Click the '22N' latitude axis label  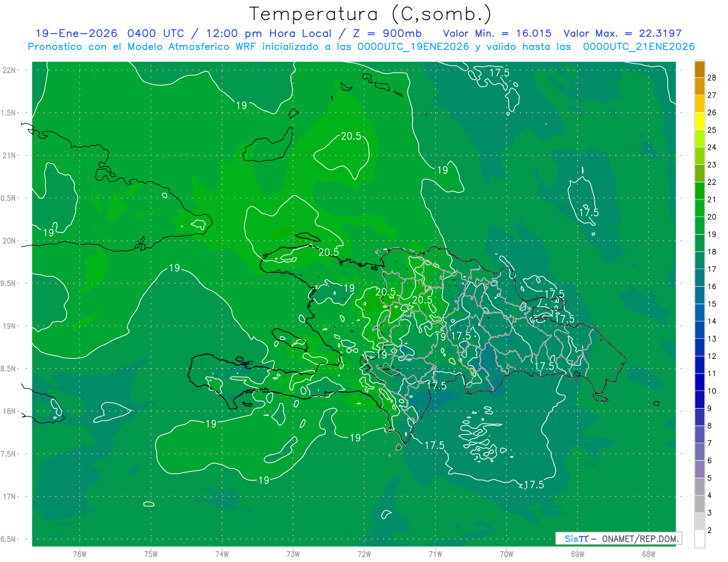[10, 70]
